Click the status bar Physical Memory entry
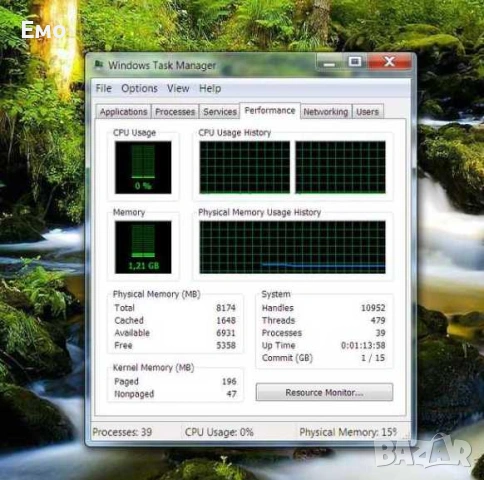The height and width of the screenshot is (480, 484). point(348,432)
